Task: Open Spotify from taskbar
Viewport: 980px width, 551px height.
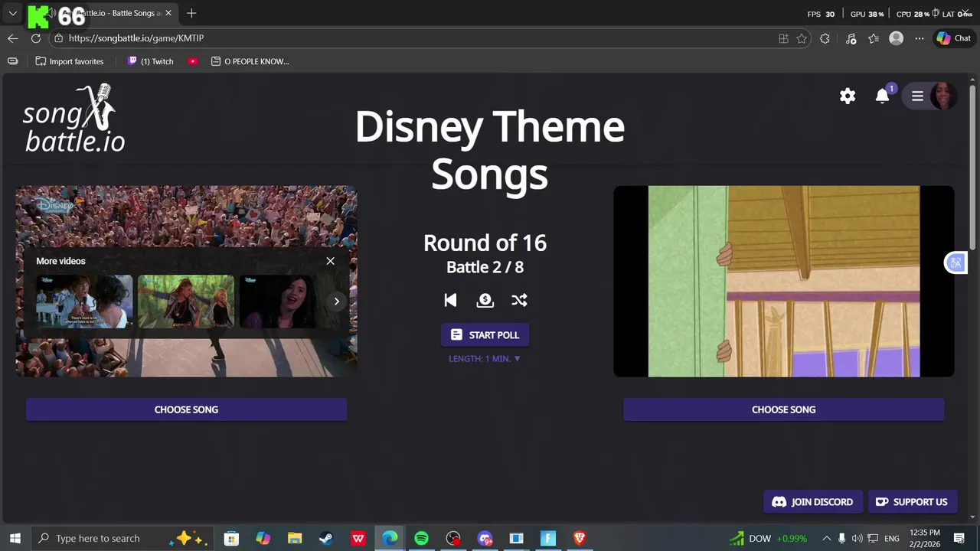Action: 421,539
